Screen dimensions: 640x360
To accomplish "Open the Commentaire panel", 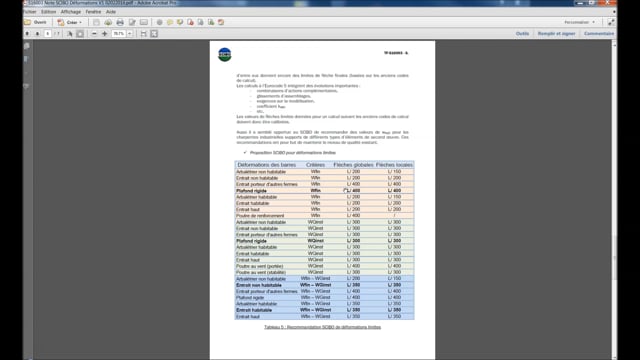I will coord(598,33).
